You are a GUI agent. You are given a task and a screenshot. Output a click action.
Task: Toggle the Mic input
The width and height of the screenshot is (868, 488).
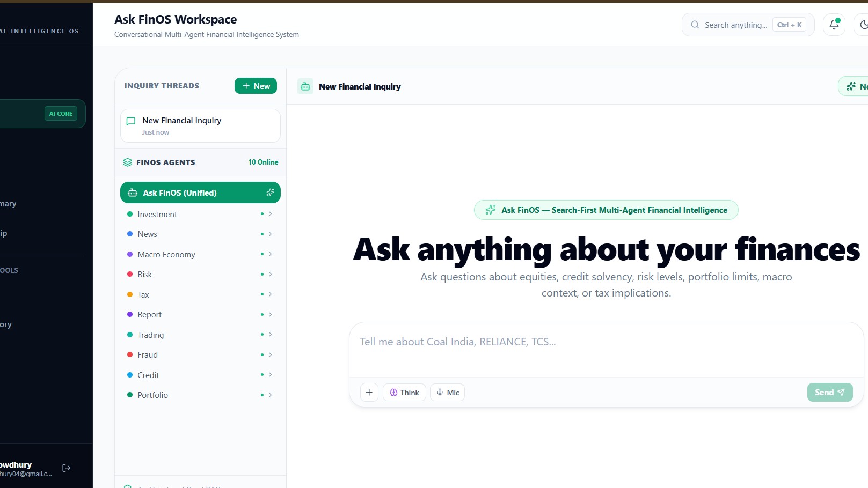point(447,393)
